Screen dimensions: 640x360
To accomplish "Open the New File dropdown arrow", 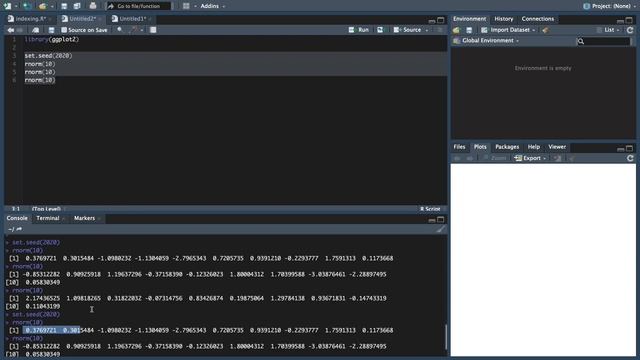I will (16, 7).
